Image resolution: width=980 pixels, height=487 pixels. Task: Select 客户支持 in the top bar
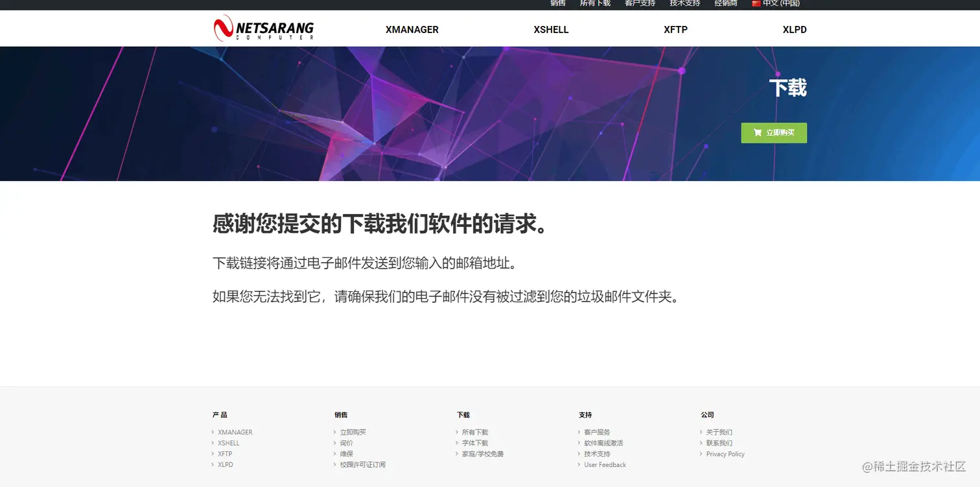640,3
